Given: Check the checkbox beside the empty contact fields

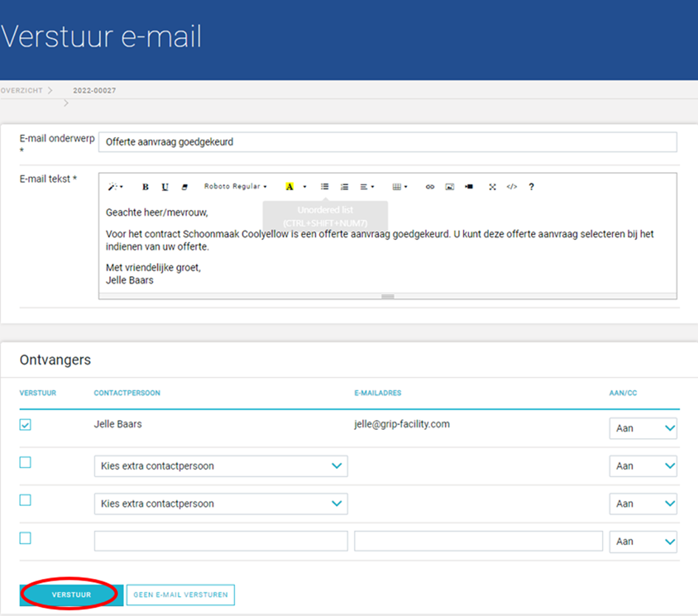Looking at the screenshot, I should (x=25, y=538).
